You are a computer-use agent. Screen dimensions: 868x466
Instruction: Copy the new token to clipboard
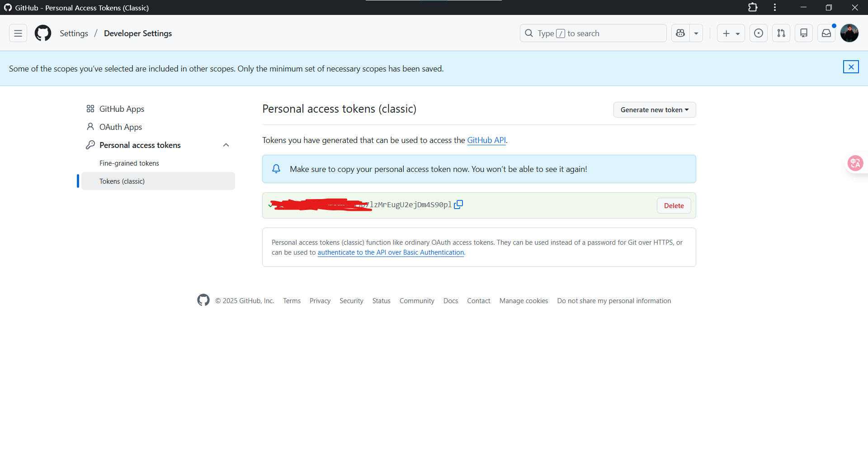coord(458,204)
